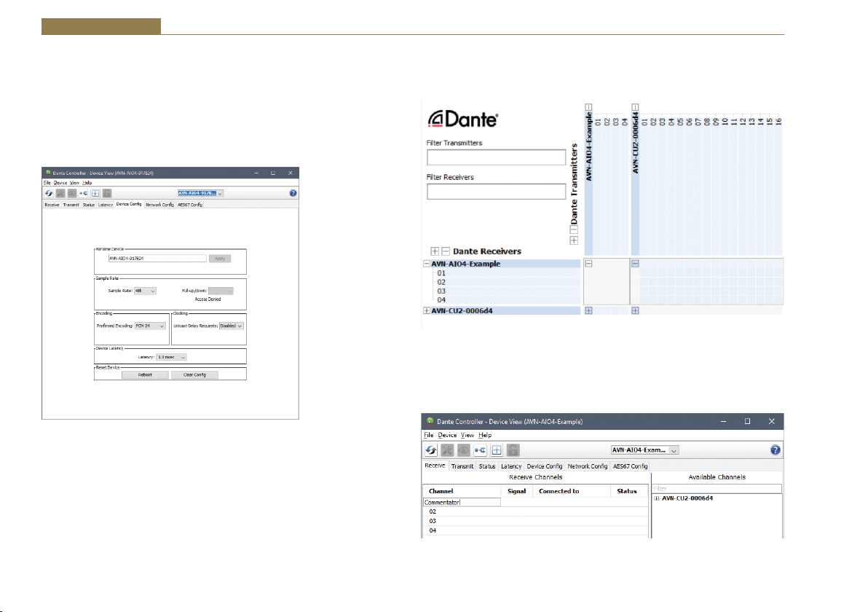Screen dimensions: 868x612
Task: Open the Preferred Encoding PCM 24 dropdown
Action: click(150, 326)
